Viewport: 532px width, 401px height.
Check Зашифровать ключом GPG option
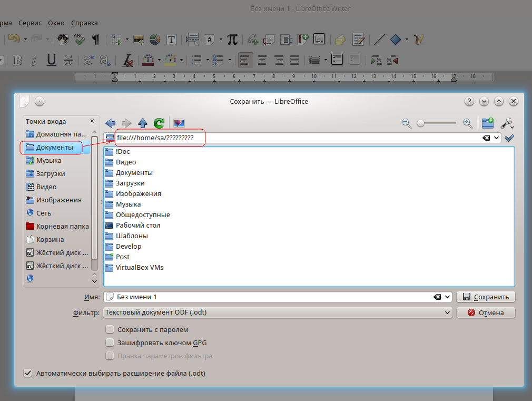click(110, 343)
